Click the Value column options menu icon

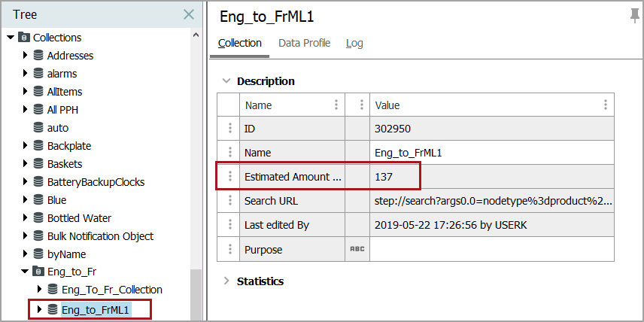tap(606, 105)
